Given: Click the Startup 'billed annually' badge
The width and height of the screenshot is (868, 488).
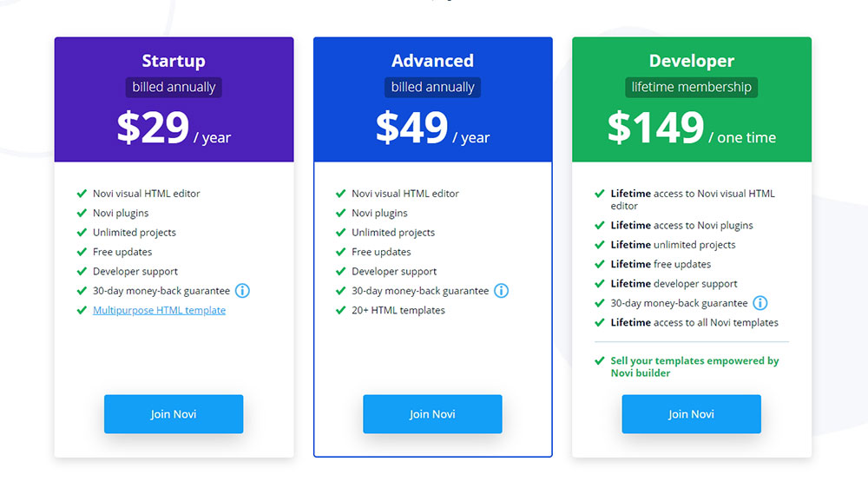Looking at the screenshot, I should click(174, 87).
